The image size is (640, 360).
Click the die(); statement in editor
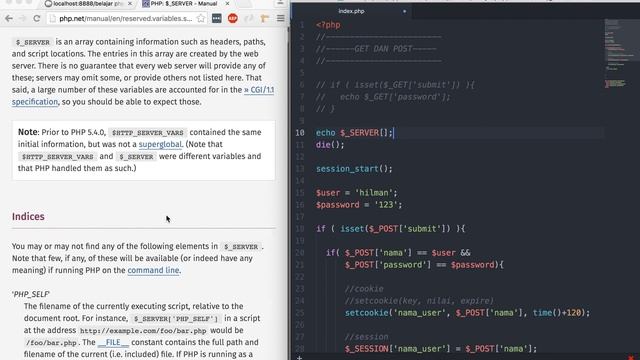pos(330,144)
